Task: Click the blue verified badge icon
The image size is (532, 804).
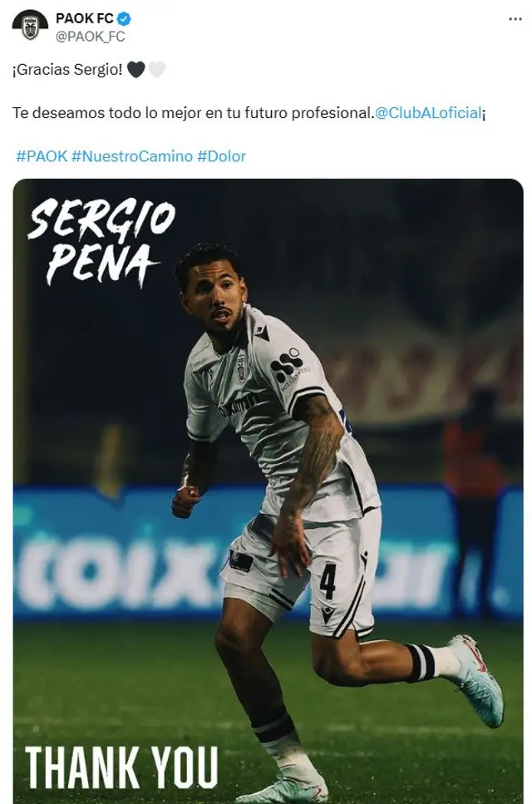Action: pos(124,19)
